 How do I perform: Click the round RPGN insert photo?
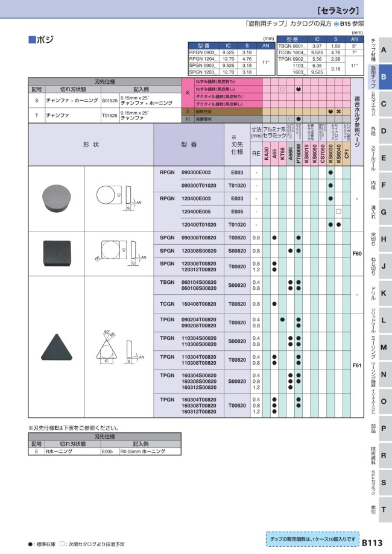click(x=56, y=197)
